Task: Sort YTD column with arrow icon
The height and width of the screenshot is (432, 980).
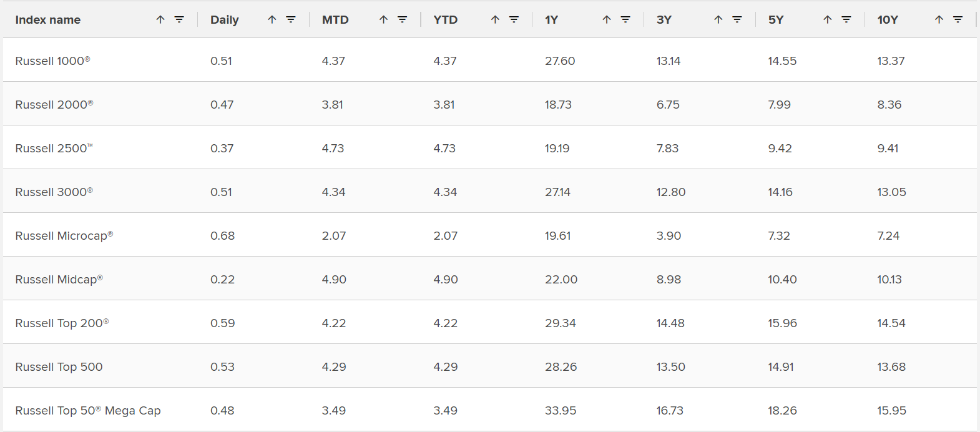Action: click(x=495, y=20)
